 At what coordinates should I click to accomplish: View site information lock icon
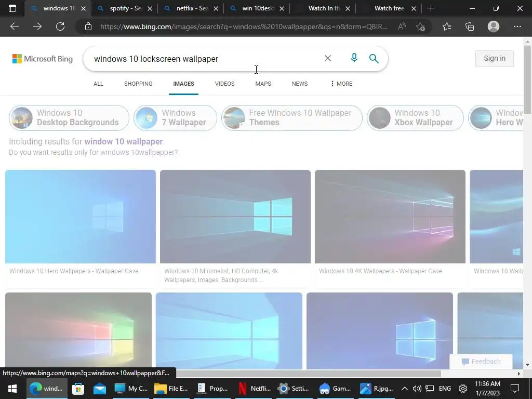[88, 26]
